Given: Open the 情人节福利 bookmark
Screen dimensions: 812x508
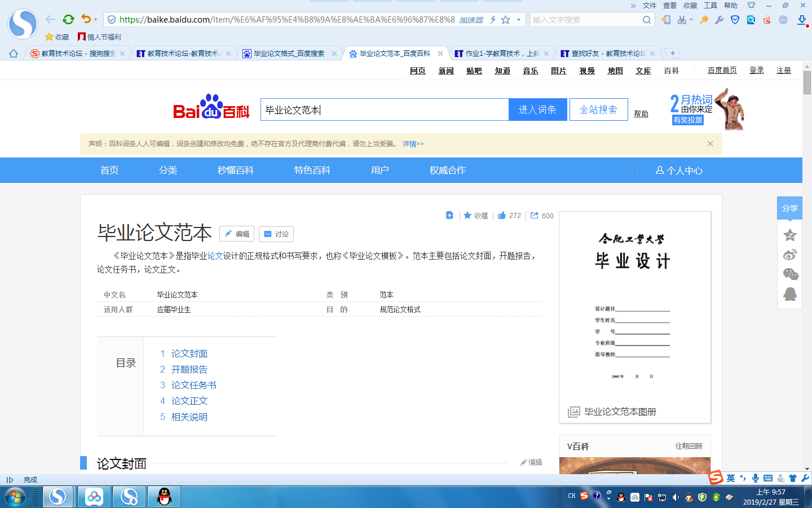Looking at the screenshot, I should tap(99, 37).
